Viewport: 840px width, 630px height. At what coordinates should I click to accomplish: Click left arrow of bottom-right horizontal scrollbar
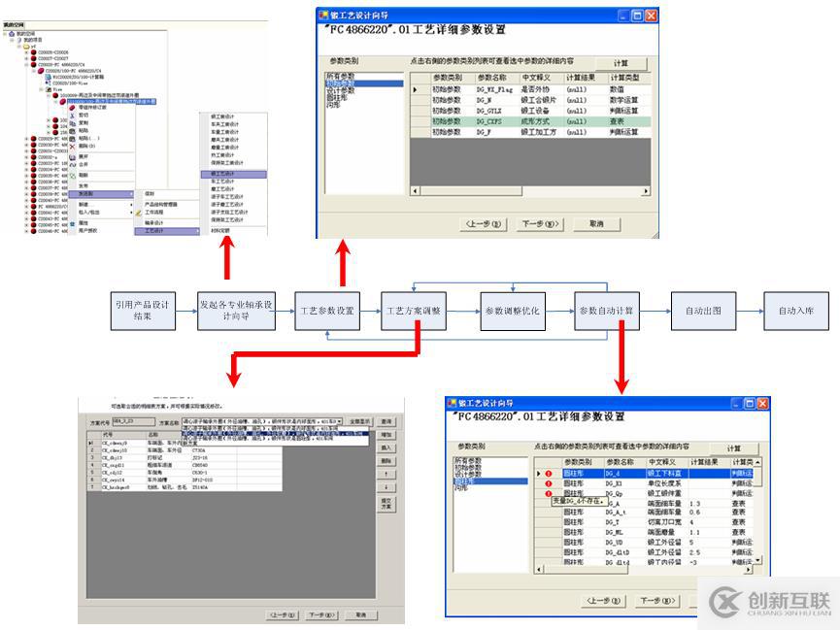[x=540, y=570]
